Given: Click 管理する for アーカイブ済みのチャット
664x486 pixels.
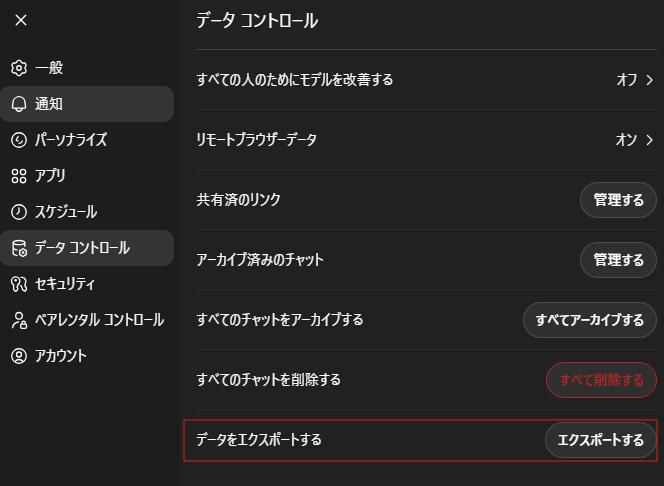Looking at the screenshot, I should 618,260.
